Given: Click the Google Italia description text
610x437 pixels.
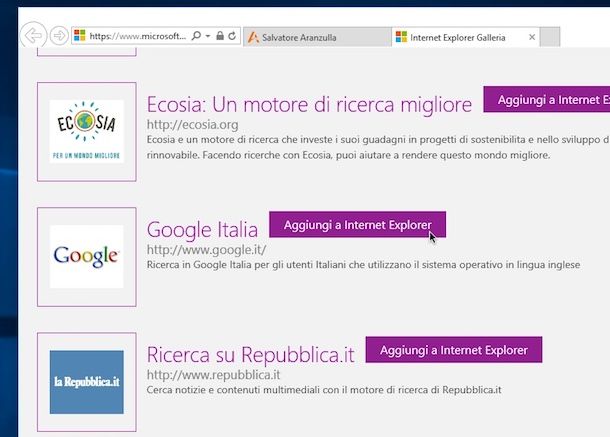Looking at the screenshot, I should [x=363, y=265].
